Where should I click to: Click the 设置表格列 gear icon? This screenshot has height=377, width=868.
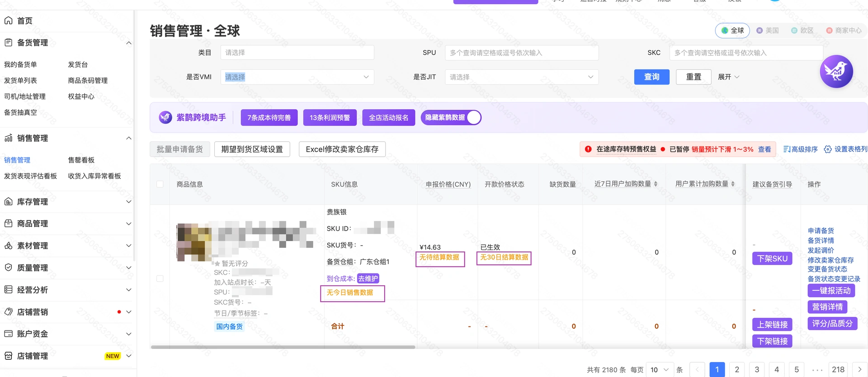click(828, 149)
